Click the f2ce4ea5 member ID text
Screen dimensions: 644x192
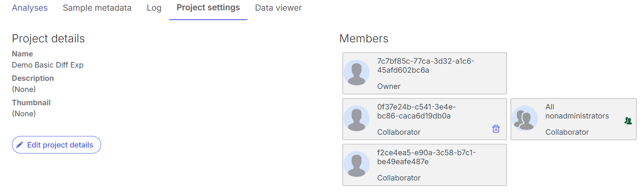click(426, 157)
